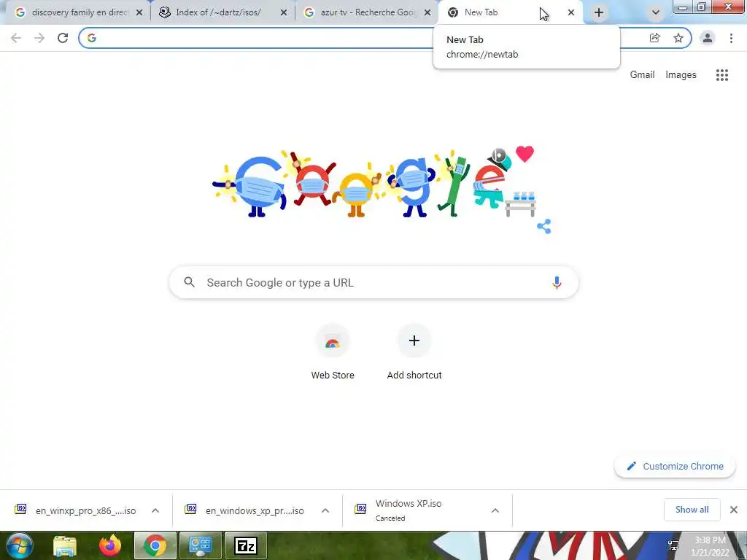Screen dimensions: 747x560
Task: Open the Google apps grid
Action: (x=722, y=75)
